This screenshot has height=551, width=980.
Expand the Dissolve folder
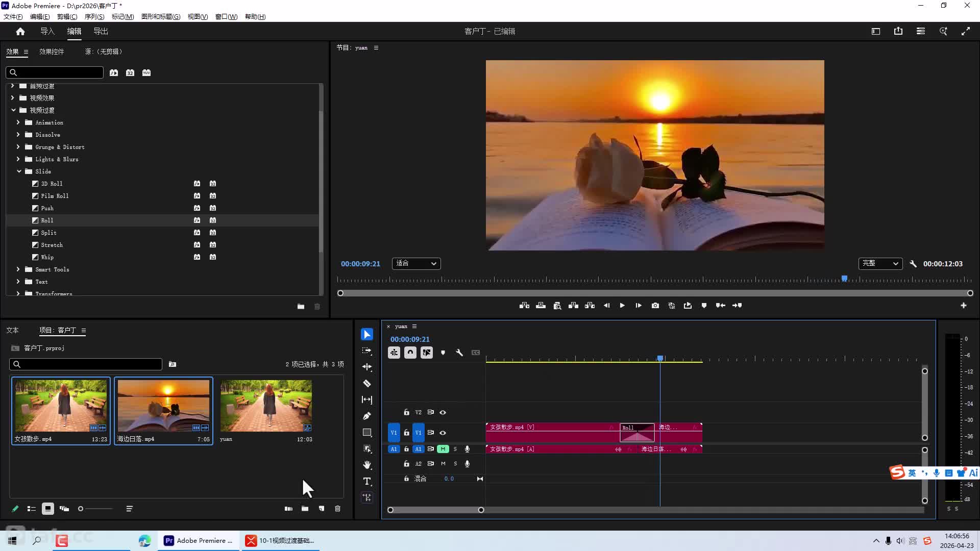[x=18, y=135]
